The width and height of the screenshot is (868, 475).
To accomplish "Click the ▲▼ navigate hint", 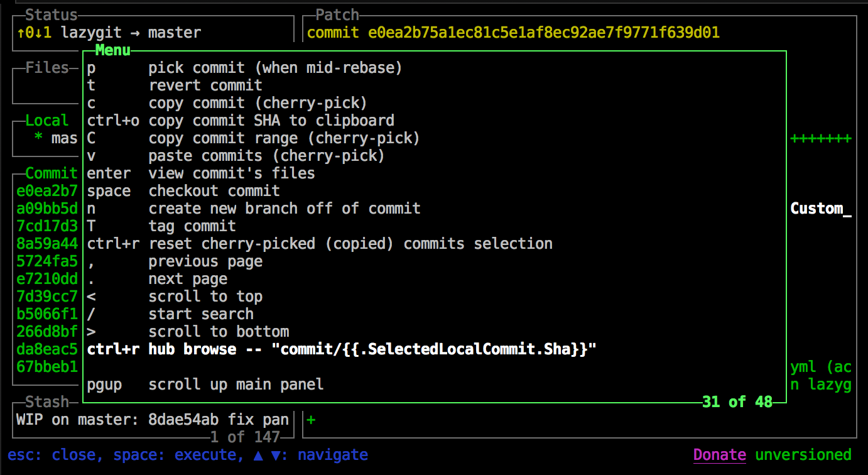I will (310, 454).
